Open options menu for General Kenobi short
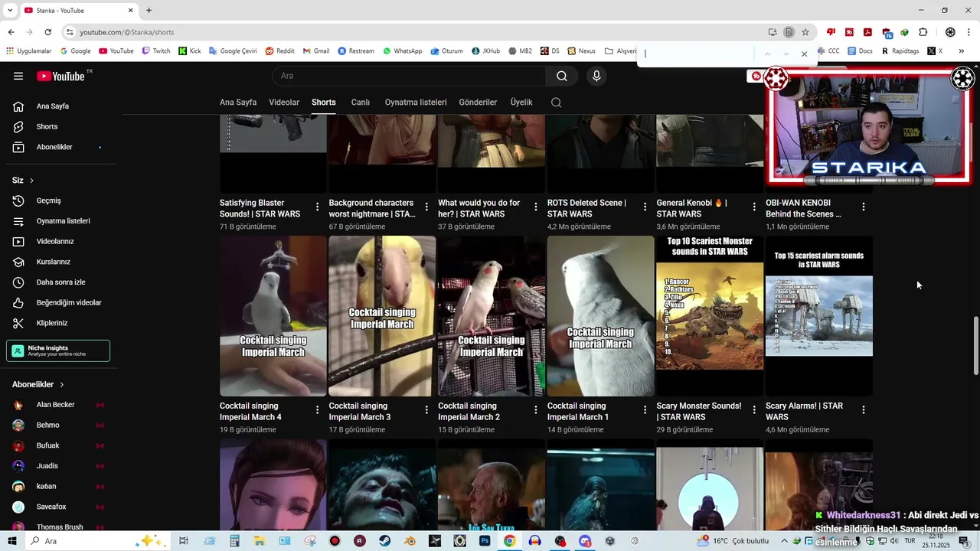 pyautogui.click(x=754, y=207)
